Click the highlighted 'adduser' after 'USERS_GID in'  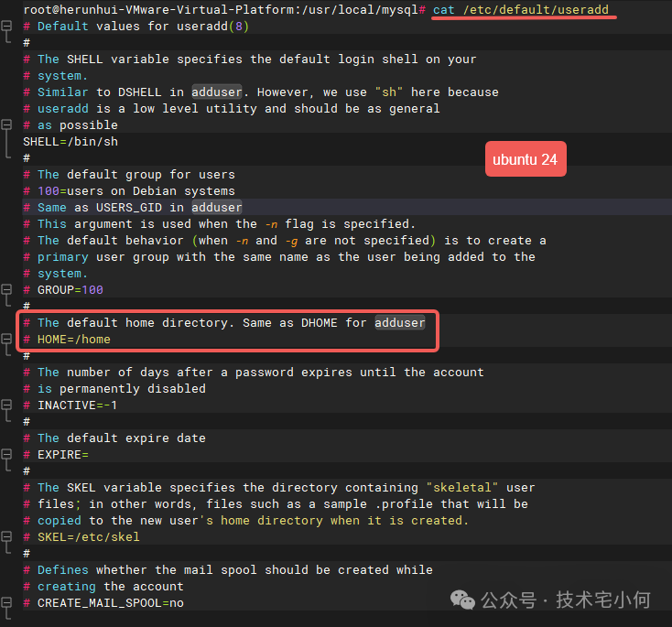(x=217, y=208)
